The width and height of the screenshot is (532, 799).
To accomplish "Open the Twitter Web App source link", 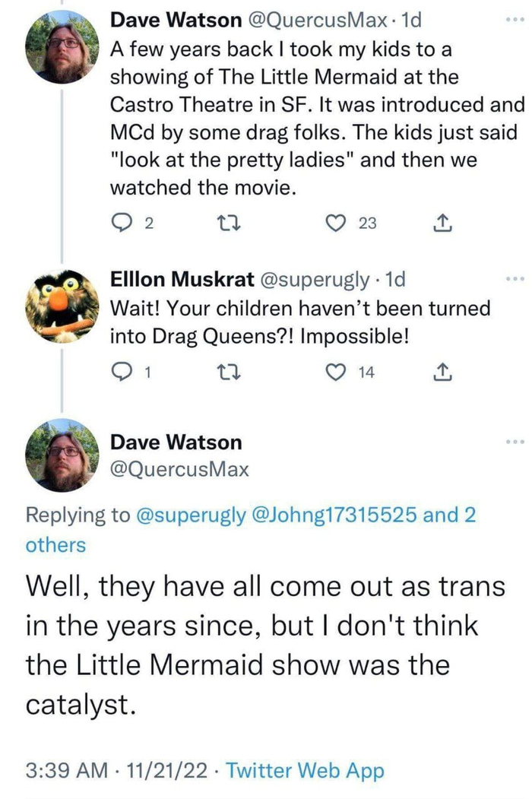I will click(x=306, y=770).
